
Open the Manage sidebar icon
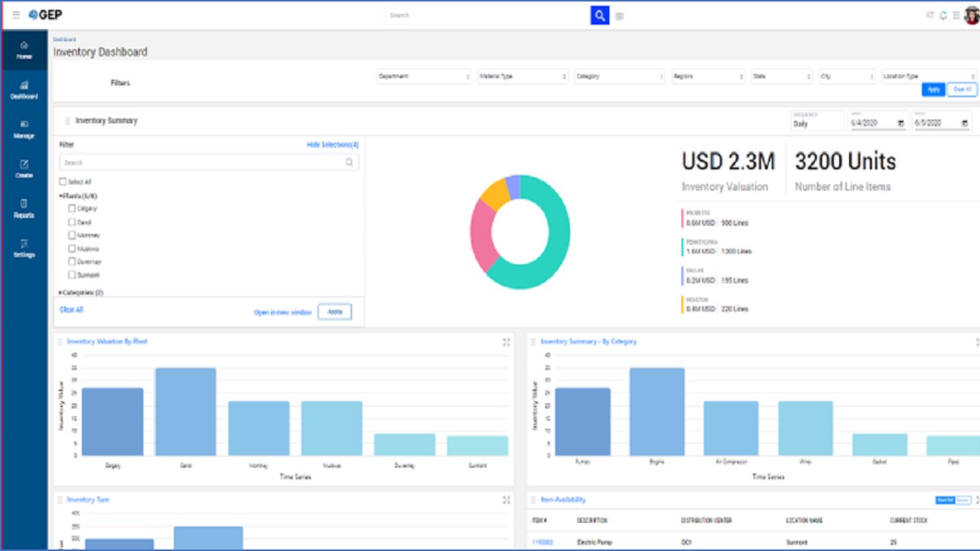click(x=24, y=129)
